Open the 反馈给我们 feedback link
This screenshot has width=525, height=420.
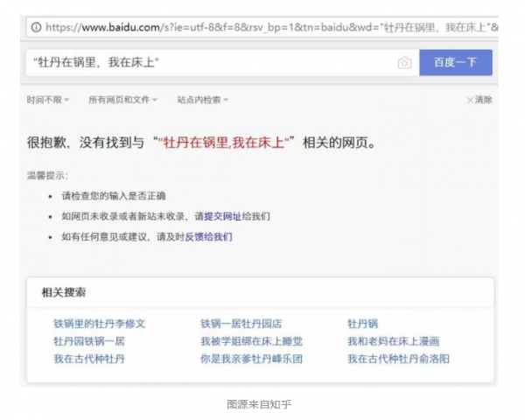[x=208, y=237]
